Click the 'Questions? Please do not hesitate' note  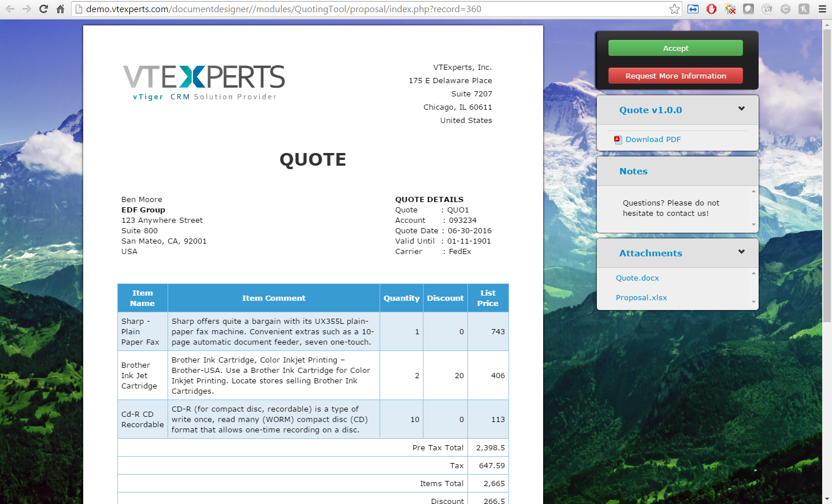671,208
